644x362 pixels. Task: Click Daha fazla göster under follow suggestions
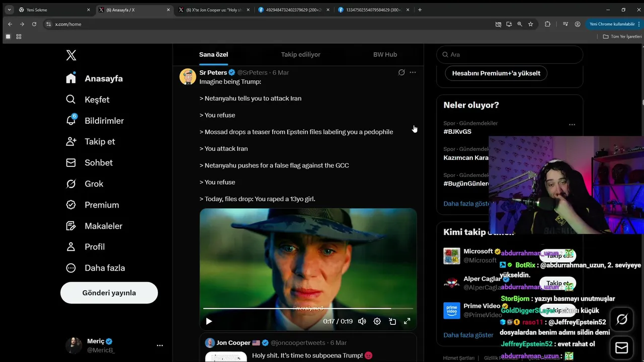[x=468, y=335]
